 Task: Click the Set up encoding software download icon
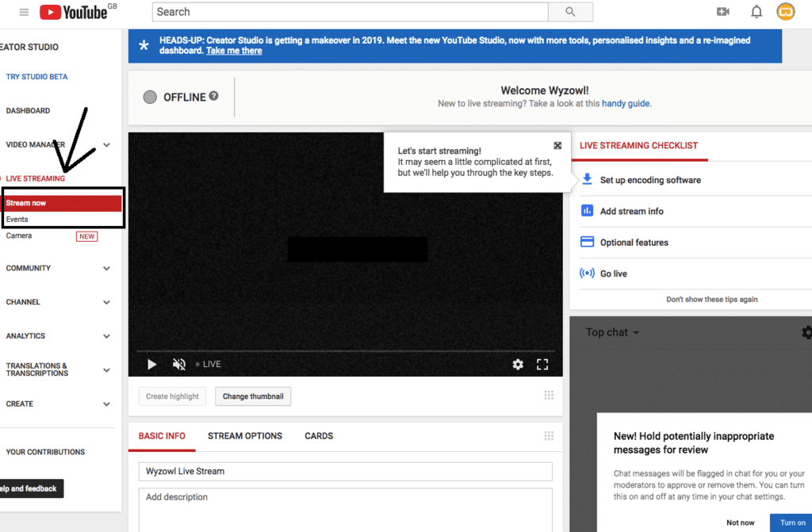click(587, 179)
